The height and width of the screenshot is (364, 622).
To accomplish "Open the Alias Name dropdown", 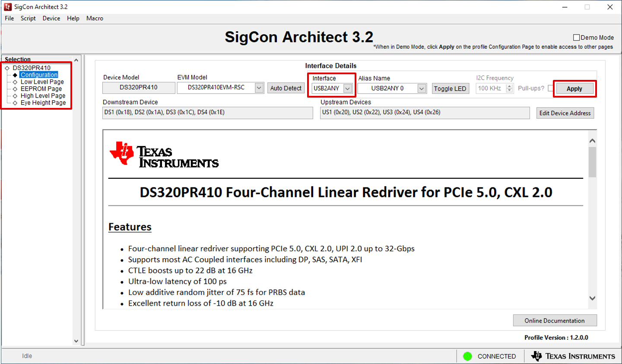I will [x=422, y=89].
